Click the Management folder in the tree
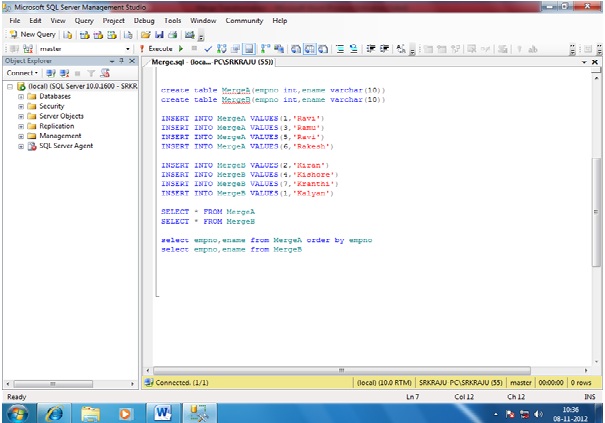This screenshot has height=423, width=605. point(60,137)
